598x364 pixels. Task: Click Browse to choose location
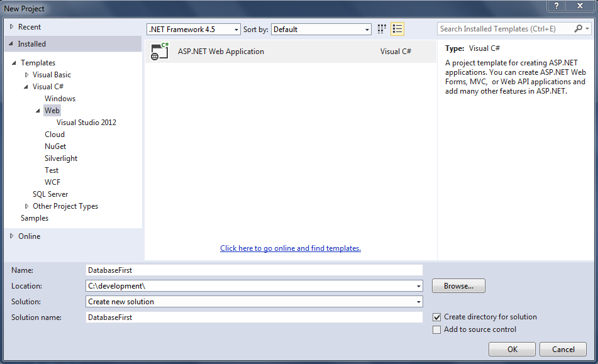(458, 286)
